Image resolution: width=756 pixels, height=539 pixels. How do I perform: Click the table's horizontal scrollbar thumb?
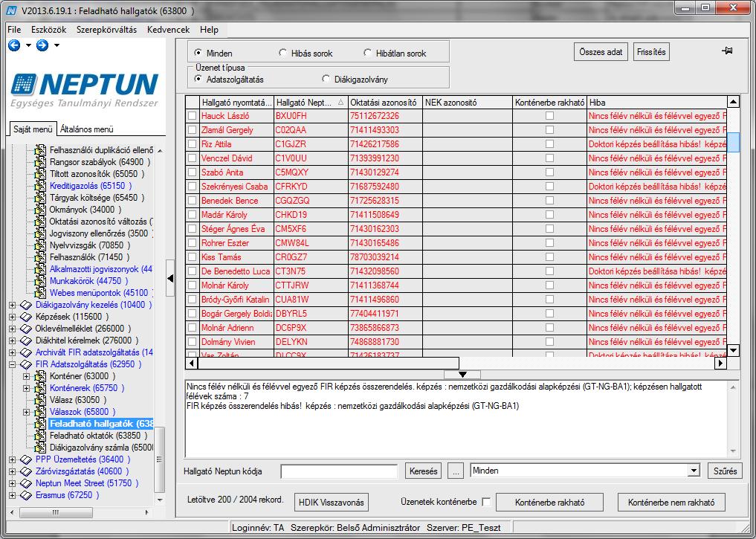click(328, 363)
